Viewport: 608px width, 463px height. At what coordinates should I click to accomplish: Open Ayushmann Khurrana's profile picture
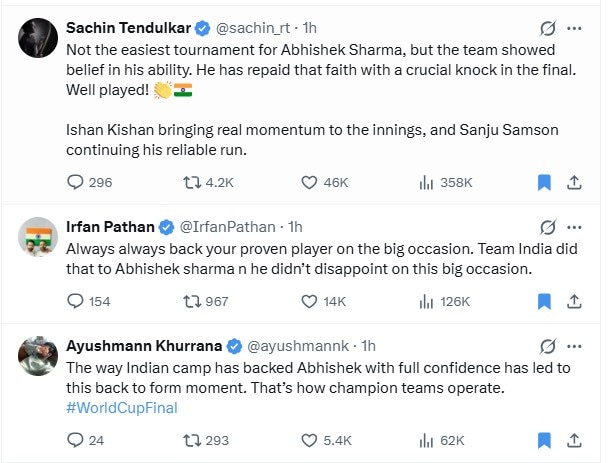click(36, 354)
